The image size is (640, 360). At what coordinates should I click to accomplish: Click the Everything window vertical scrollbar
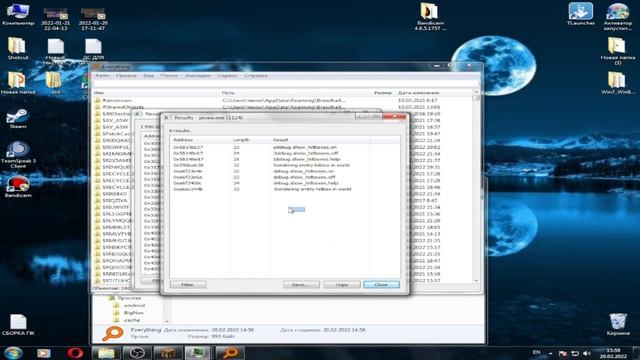(x=476, y=188)
